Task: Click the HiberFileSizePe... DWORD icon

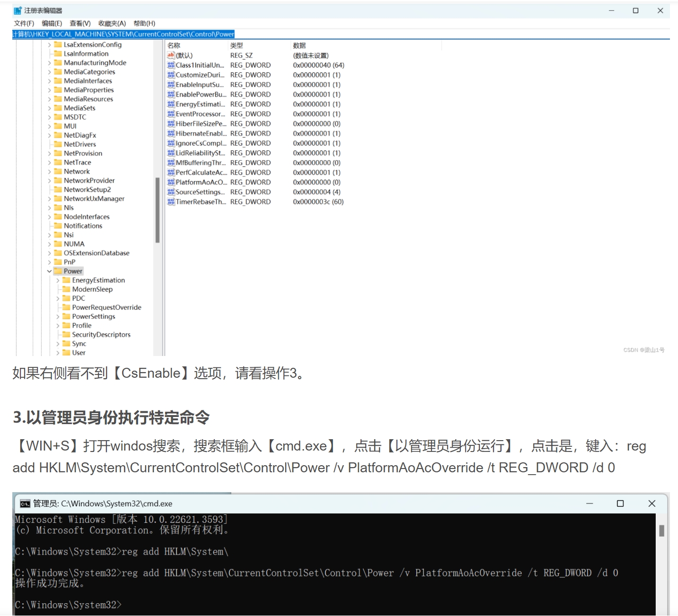Action: pyautogui.click(x=171, y=123)
